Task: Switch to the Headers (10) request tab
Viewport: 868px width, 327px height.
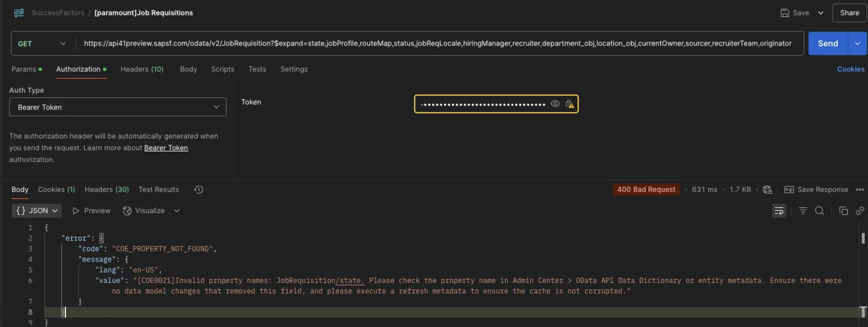Action: (x=142, y=69)
